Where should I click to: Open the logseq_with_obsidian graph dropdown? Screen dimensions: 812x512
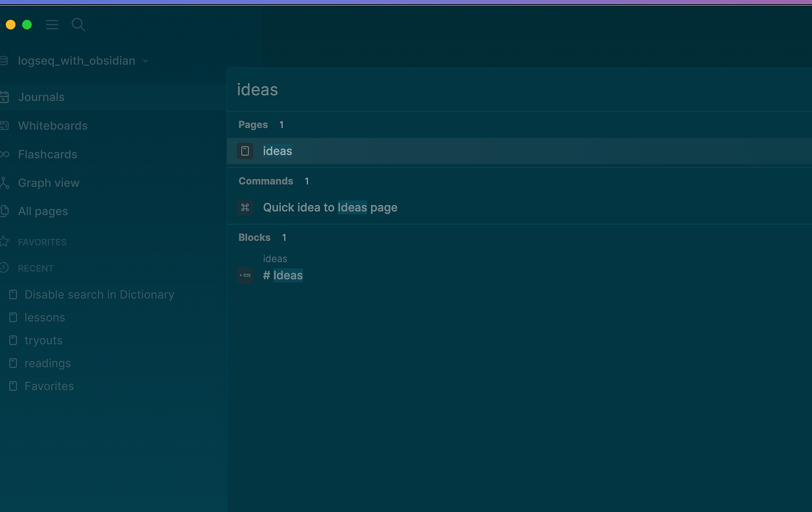pos(83,61)
